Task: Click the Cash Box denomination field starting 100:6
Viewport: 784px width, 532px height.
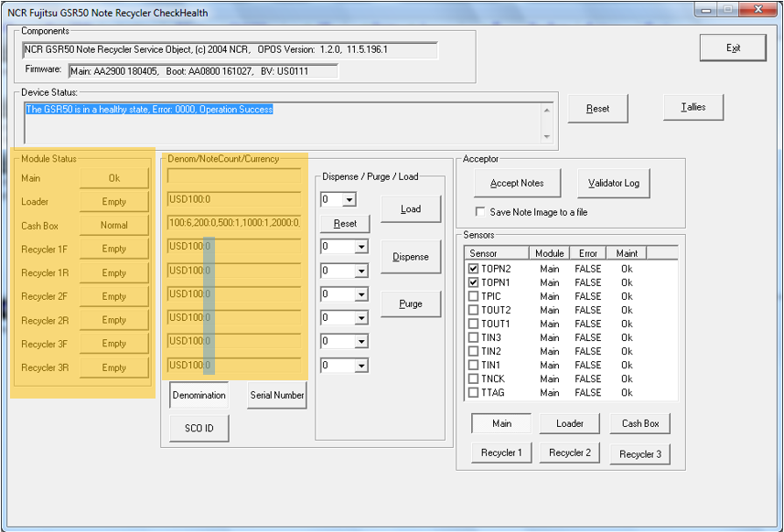Action: pos(234,223)
